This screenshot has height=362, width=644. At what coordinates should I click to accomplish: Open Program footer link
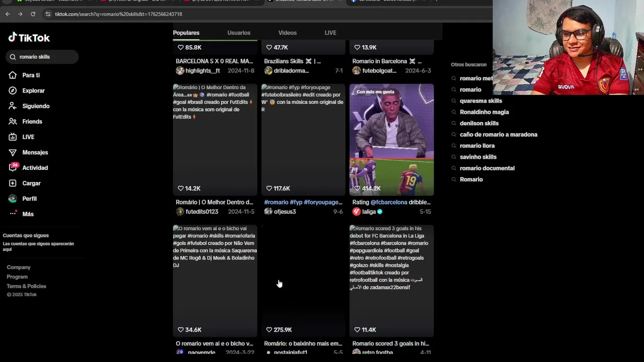(x=17, y=277)
